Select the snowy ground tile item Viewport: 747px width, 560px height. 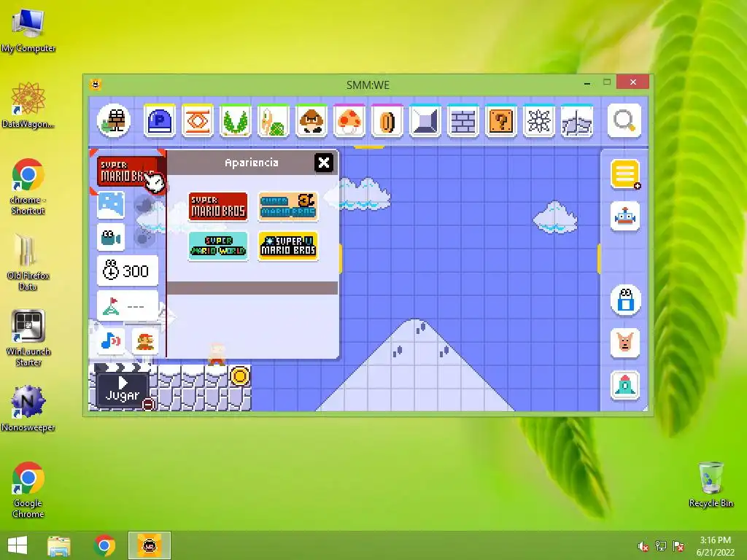point(576,121)
